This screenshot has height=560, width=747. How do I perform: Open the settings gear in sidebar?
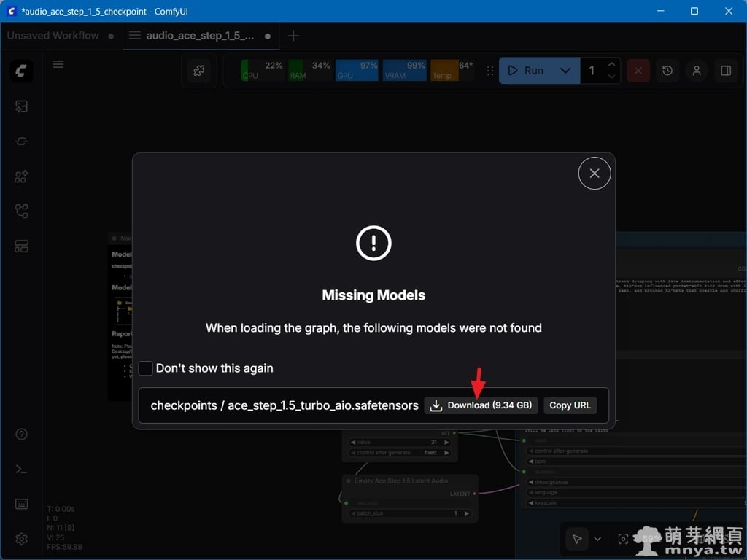pos(21,539)
